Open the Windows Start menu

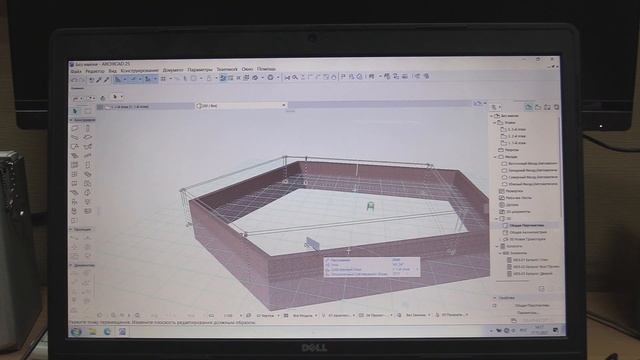pyautogui.click(x=76, y=331)
